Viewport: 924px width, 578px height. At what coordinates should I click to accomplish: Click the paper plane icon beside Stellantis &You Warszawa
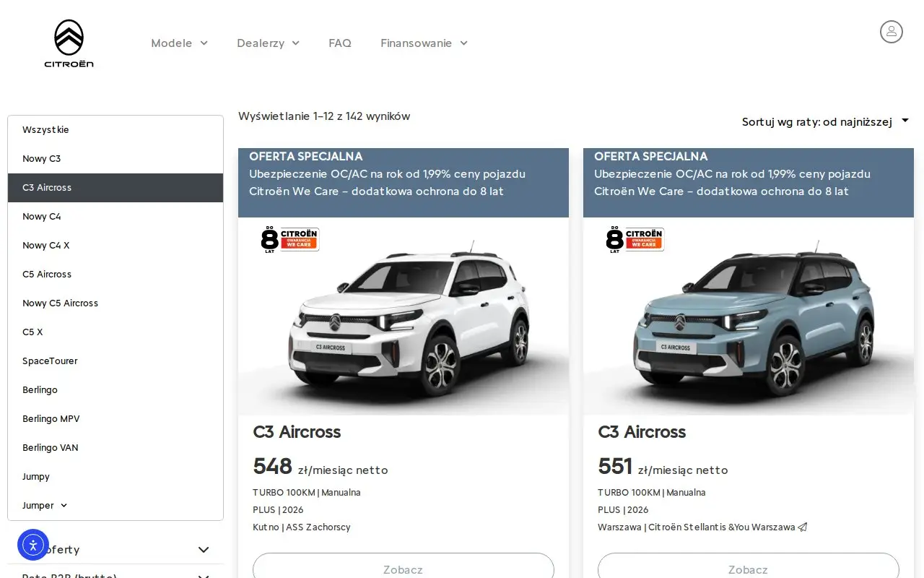tap(803, 527)
